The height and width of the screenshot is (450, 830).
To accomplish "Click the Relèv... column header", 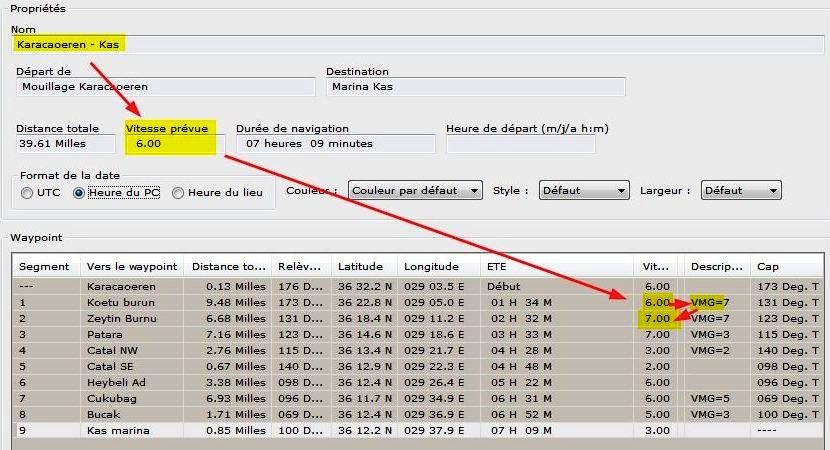I will (x=301, y=267).
